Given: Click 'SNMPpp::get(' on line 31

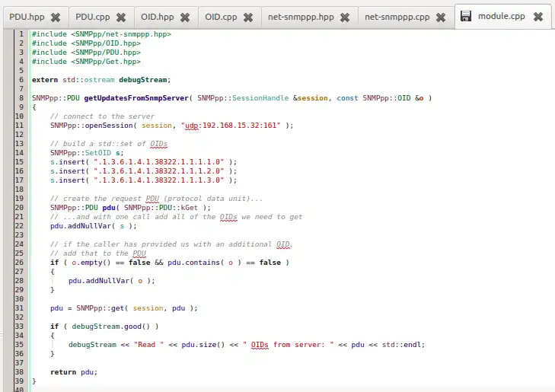Looking at the screenshot, I should pyautogui.click(x=100, y=308).
